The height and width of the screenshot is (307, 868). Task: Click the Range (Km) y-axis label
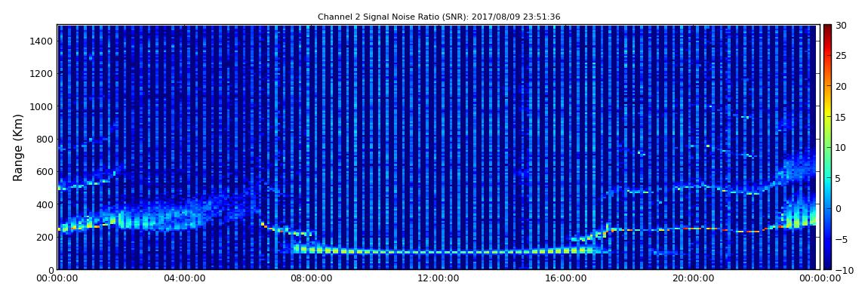point(18,148)
